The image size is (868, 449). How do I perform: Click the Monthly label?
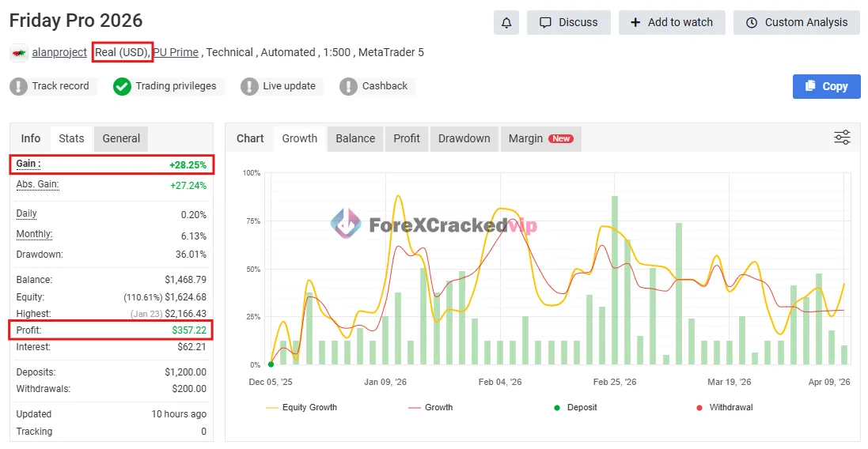point(34,234)
